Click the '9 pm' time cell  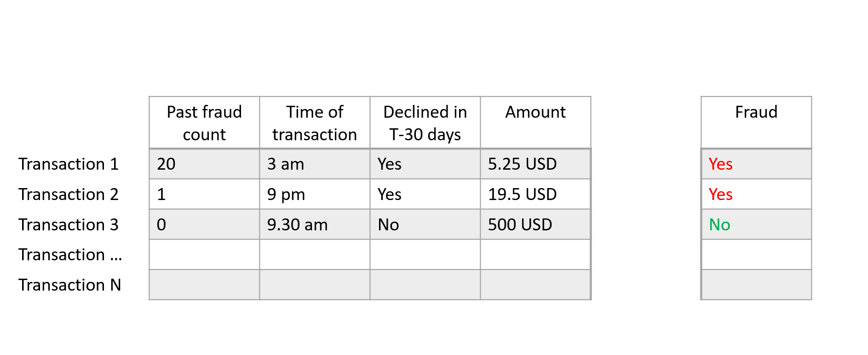point(315,195)
